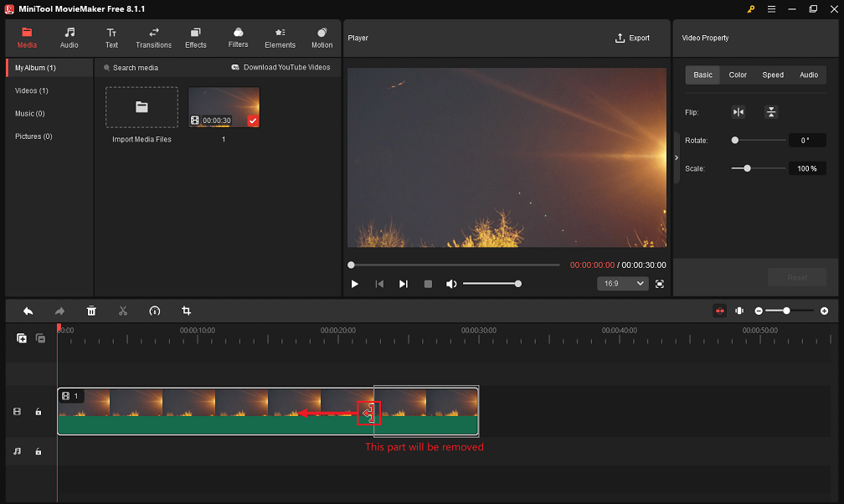Adjust the player volume slider
The image size is (844, 504).
click(x=492, y=284)
